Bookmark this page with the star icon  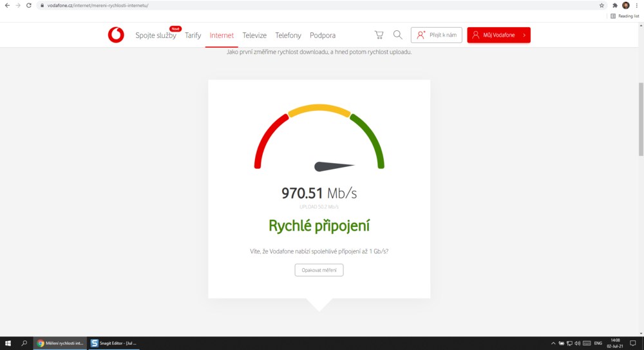[x=601, y=5]
